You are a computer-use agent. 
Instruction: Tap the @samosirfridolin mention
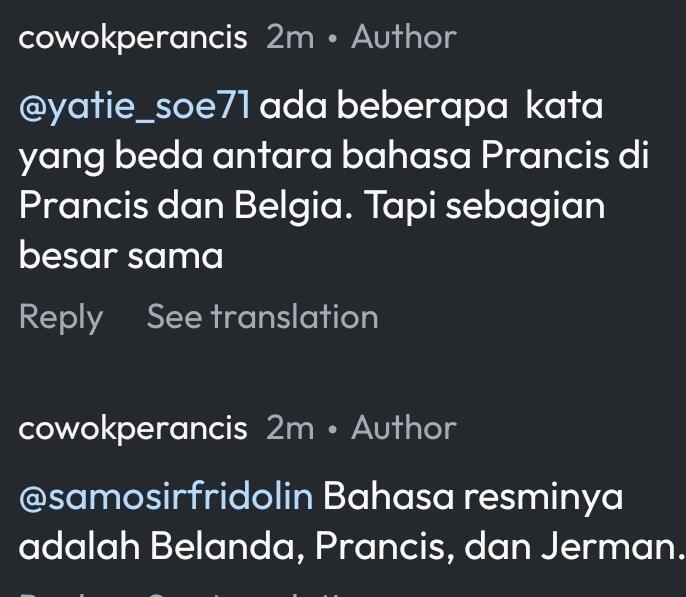[x=165, y=496]
